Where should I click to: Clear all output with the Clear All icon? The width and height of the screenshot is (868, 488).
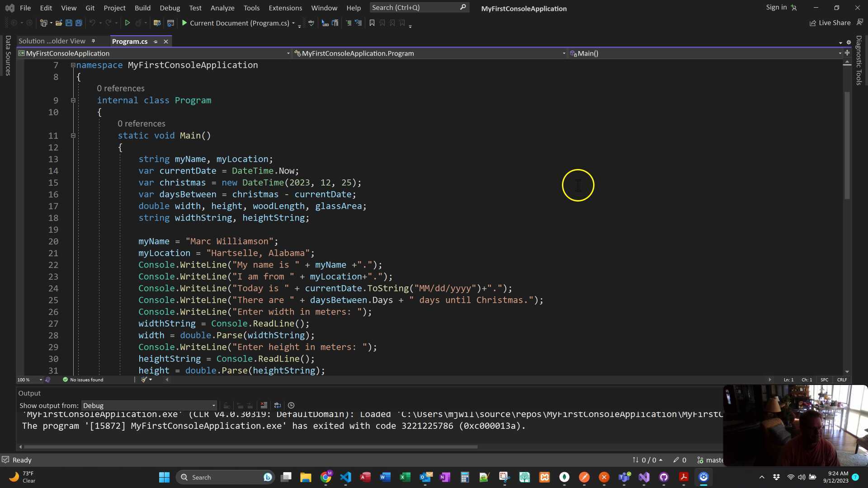(264, 405)
